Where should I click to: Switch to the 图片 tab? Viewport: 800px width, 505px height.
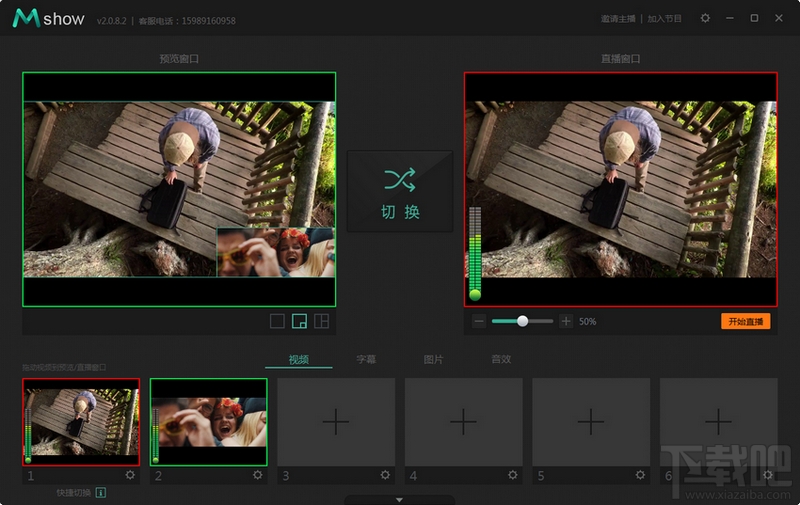pyautogui.click(x=433, y=359)
